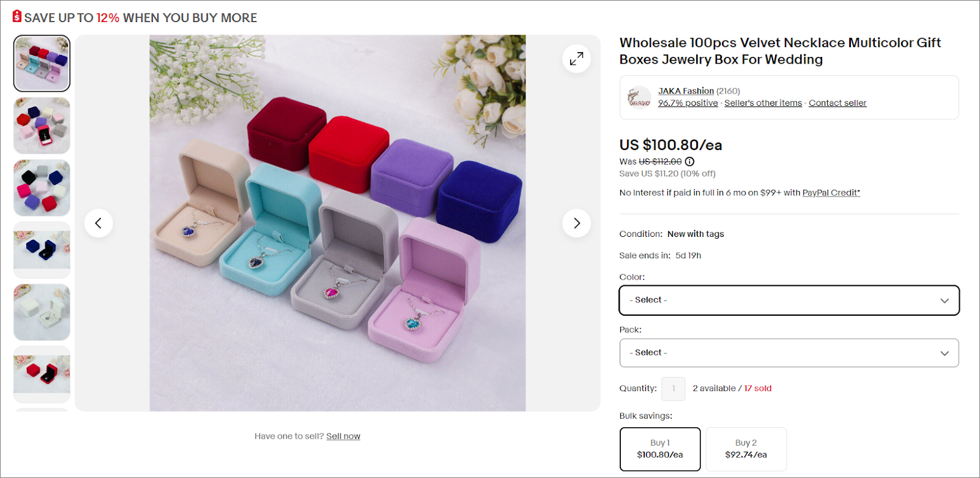
Task: View the white jewelry box thumbnail
Action: pos(42,312)
